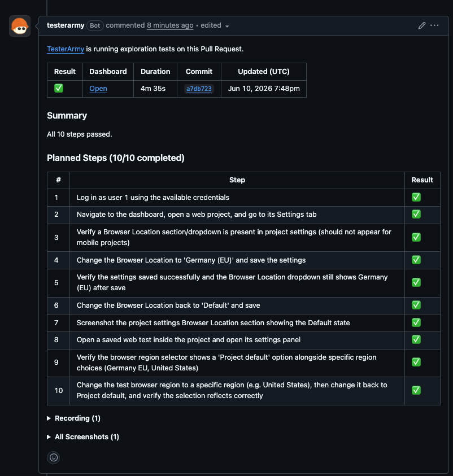Click the Duration column header
453x476 pixels.
point(155,72)
